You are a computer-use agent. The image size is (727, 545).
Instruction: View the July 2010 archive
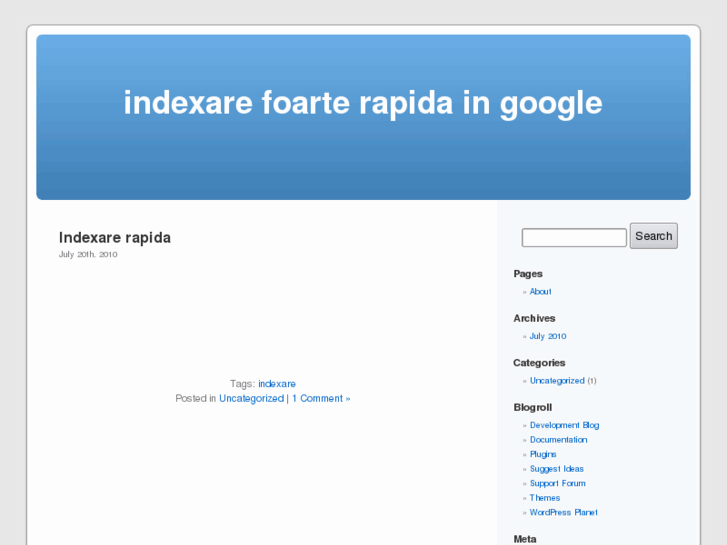[548, 336]
